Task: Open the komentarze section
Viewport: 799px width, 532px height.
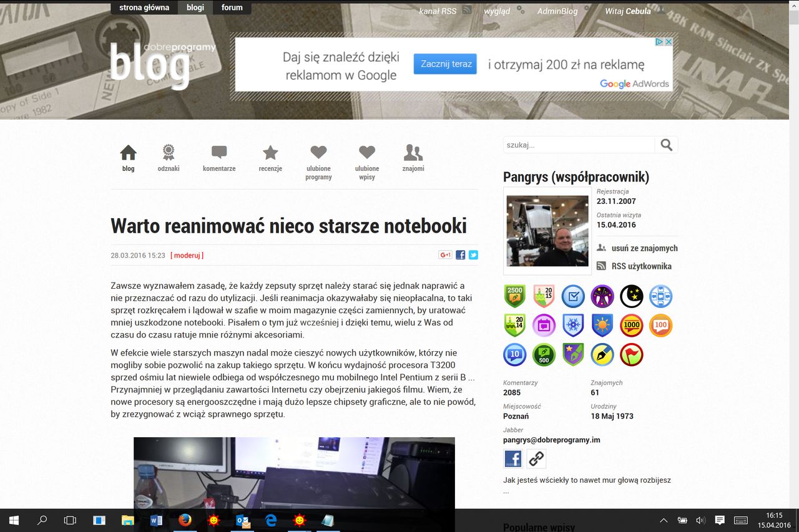Action: pyautogui.click(x=219, y=158)
